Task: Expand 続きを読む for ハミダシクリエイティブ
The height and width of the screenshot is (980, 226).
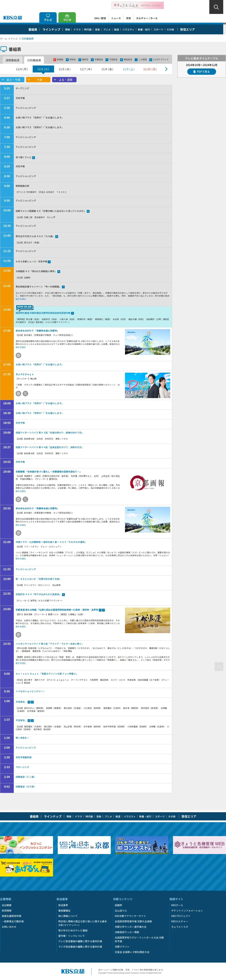Action: [x=21, y=663]
